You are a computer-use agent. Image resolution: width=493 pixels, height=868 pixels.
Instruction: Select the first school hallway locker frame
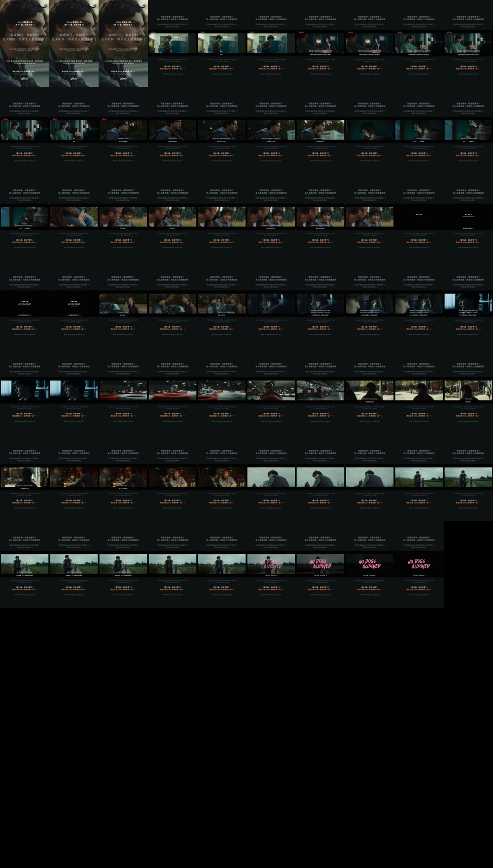[173, 43]
